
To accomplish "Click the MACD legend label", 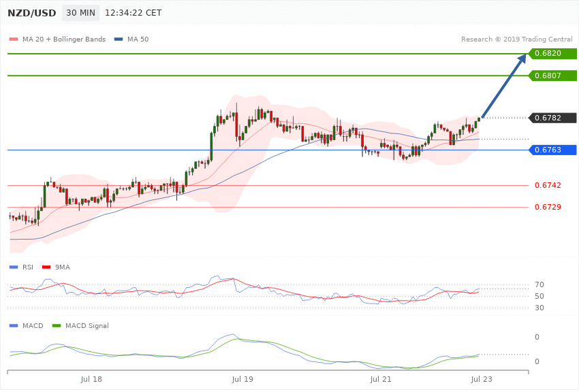I will click(x=33, y=325).
